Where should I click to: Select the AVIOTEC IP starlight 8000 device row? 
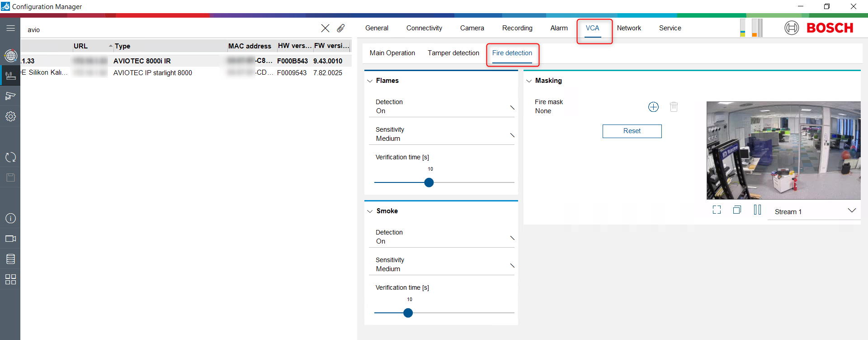[153, 73]
